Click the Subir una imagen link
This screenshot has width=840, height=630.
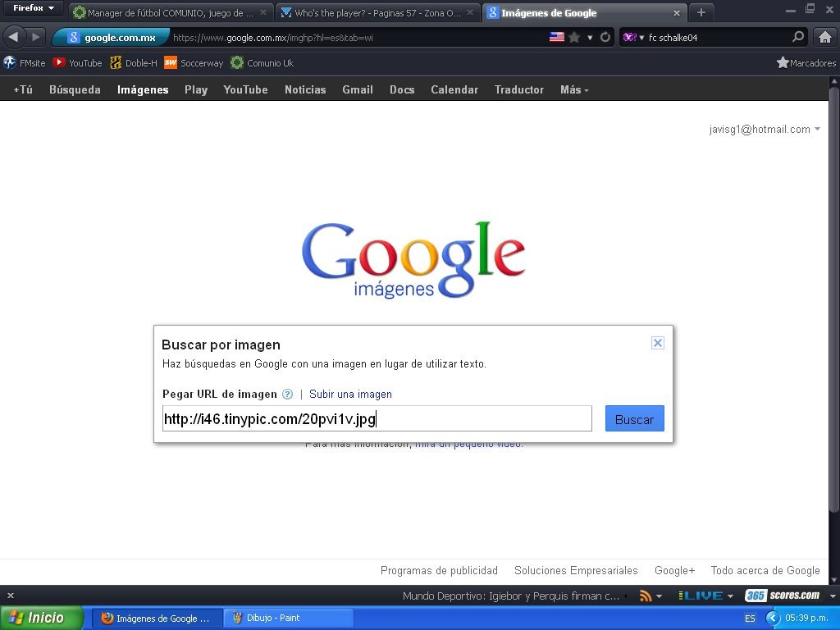[x=350, y=395]
